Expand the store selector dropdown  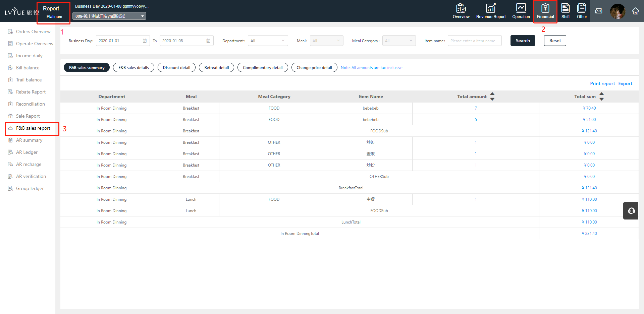pos(109,16)
